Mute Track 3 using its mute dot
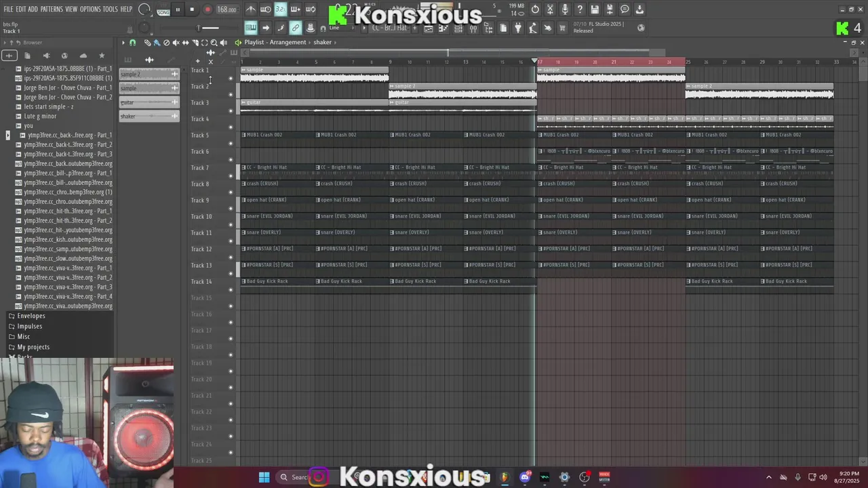 coord(231,110)
